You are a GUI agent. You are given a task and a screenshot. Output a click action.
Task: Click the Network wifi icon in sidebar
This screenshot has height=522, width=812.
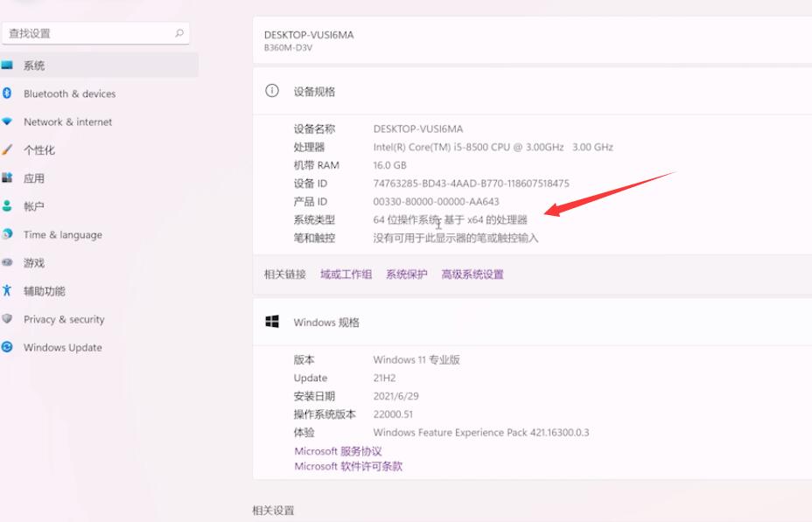click(7, 122)
